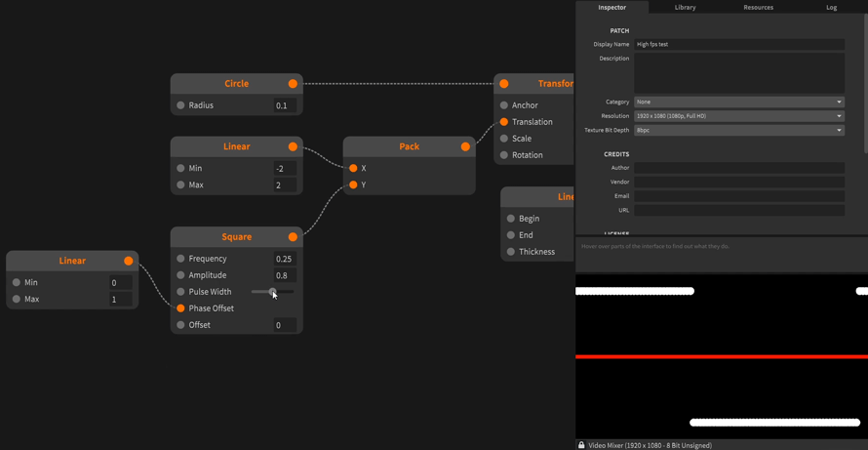Click the X input port on Pack

pyautogui.click(x=353, y=169)
